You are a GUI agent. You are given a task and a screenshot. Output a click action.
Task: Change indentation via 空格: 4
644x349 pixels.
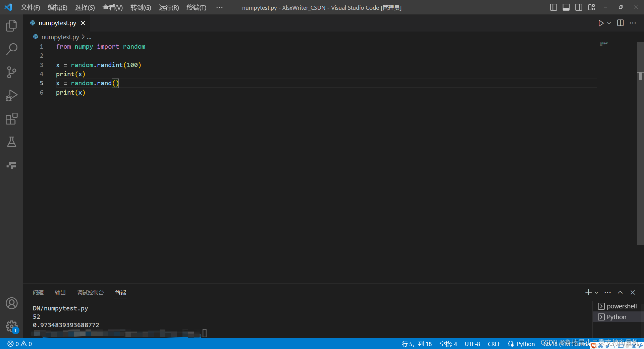(x=448, y=344)
